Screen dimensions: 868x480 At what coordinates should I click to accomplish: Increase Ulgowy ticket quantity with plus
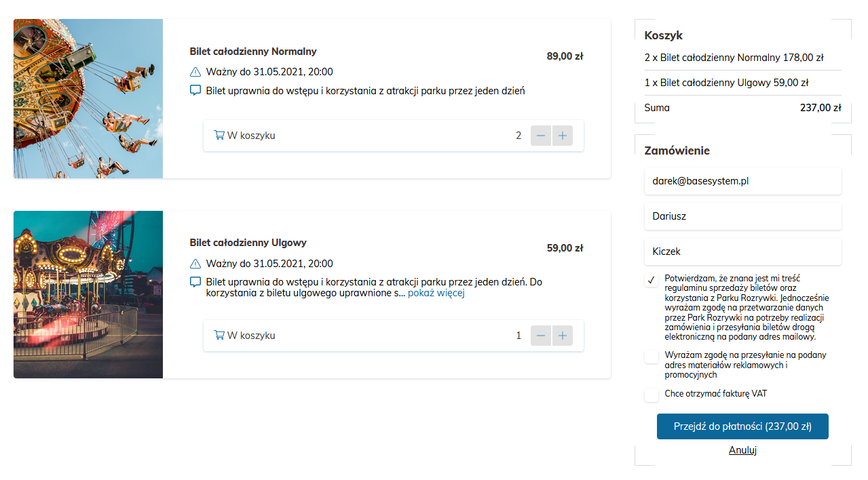(x=563, y=336)
